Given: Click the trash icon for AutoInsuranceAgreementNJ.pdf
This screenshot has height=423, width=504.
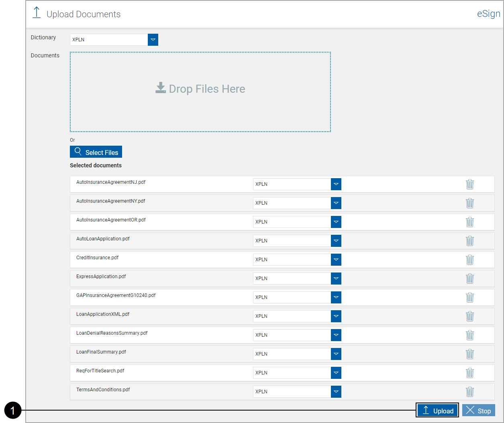Looking at the screenshot, I should click(470, 184).
